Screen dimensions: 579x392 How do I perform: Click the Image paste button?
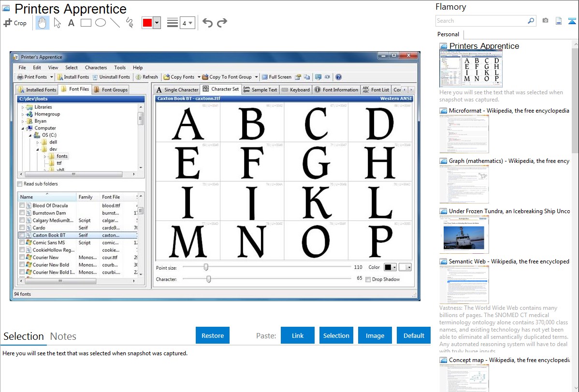(375, 335)
